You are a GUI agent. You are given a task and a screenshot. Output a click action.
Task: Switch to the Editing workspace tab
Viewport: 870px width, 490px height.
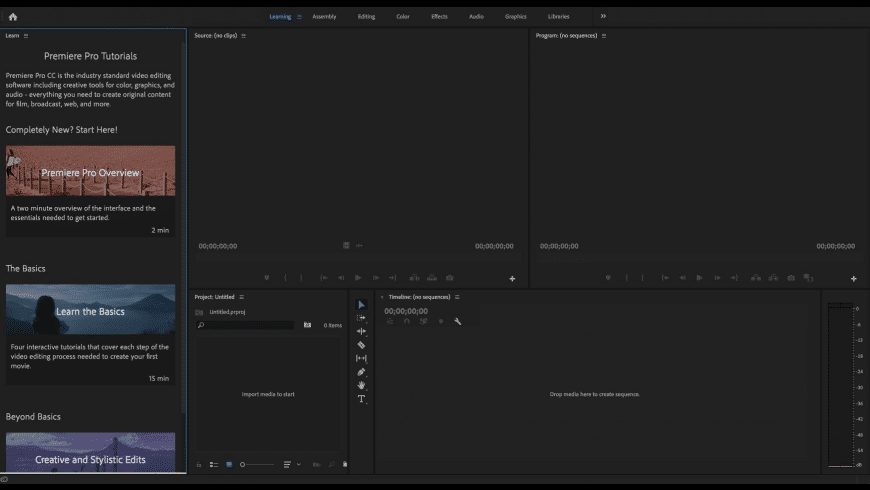click(x=366, y=16)
